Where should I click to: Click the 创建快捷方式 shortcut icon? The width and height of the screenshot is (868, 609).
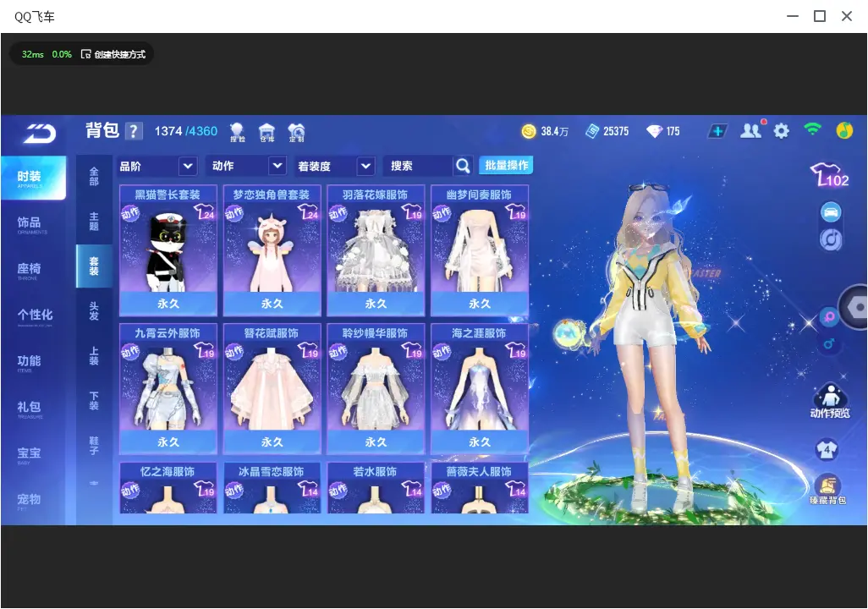(x=85, y=54)
